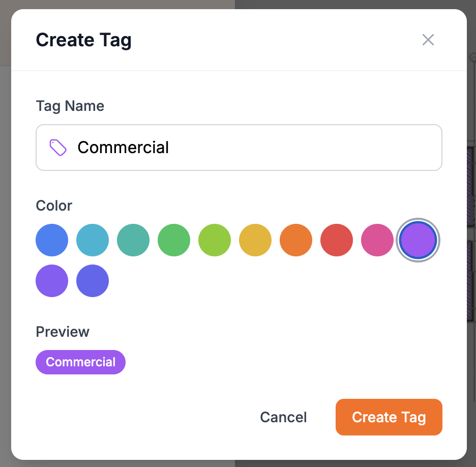Viewport: 476px width, 467px height.
Task: Select the indigo swatch in the second row
Action: pos(92,280)
